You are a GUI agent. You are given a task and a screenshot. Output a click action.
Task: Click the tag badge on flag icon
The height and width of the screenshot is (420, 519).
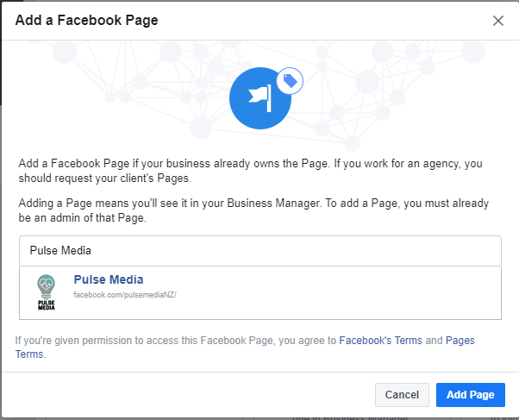290,81
